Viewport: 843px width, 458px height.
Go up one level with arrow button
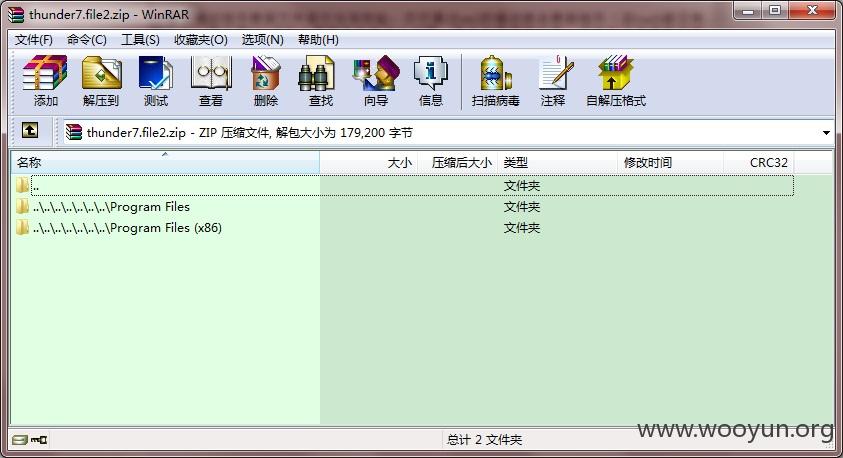(30, 130)
